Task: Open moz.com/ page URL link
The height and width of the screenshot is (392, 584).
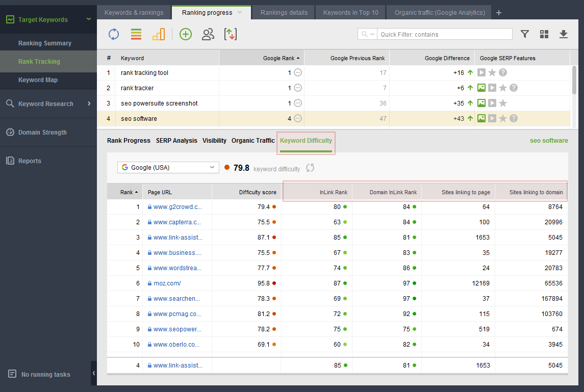Action: 167,283
